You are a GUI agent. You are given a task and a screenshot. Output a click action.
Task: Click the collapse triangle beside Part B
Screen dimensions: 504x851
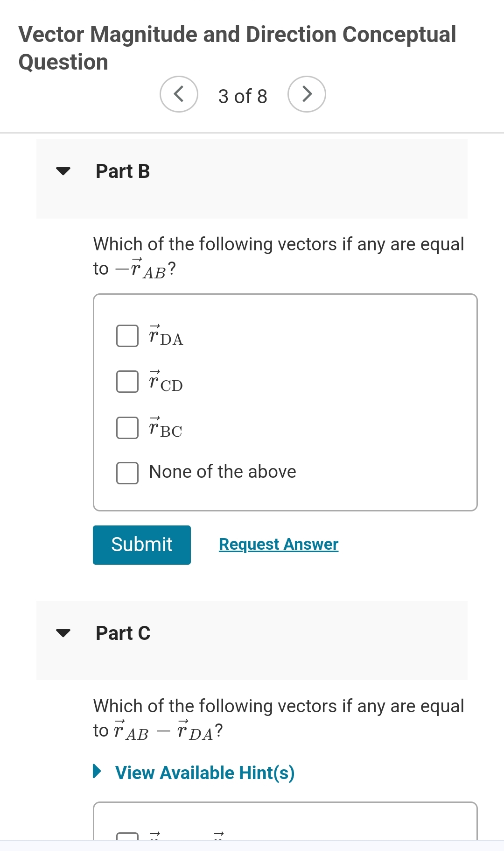tap(64, 171)
